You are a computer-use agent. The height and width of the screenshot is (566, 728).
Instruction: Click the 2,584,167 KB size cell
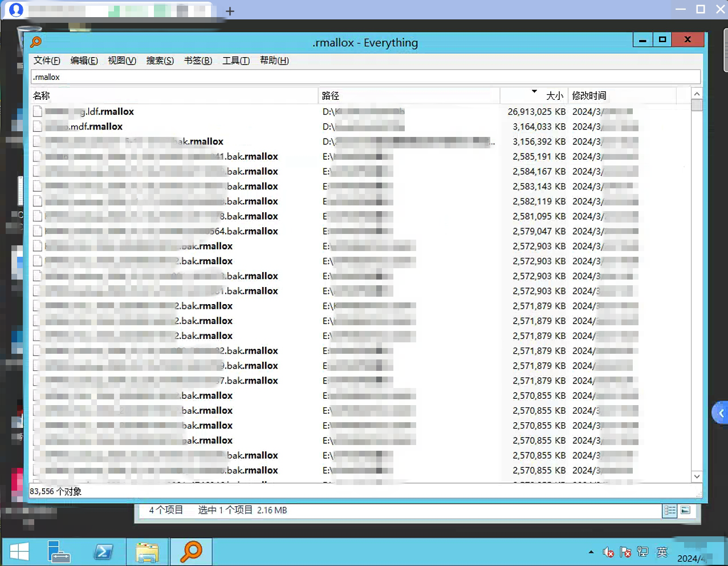pos(539,171)
